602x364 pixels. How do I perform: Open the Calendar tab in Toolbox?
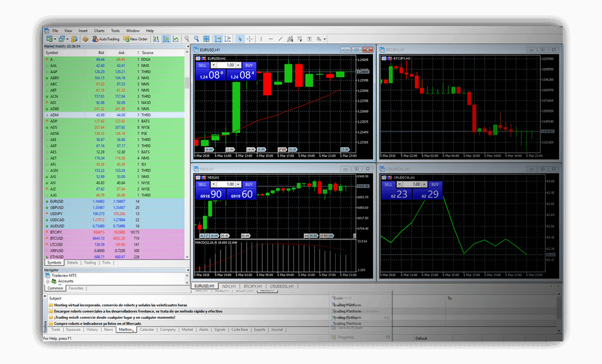click(x=147, y=330)
